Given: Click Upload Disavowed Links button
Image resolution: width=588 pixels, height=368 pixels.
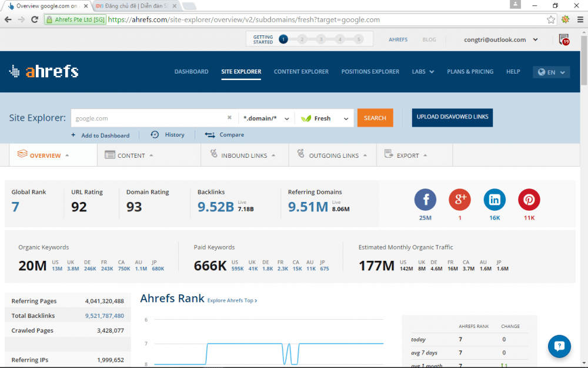Looking at the screenshot, I should coord(452,118).
